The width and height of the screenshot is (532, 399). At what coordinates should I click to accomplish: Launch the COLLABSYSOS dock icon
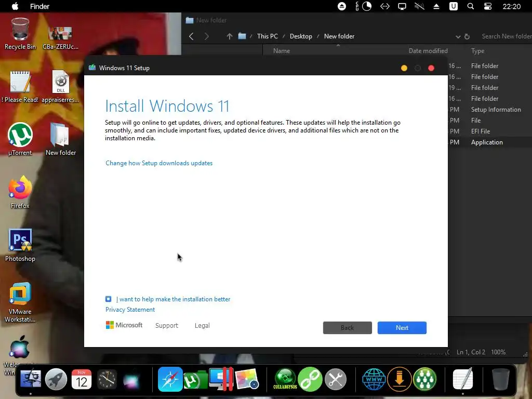[285, 379]
